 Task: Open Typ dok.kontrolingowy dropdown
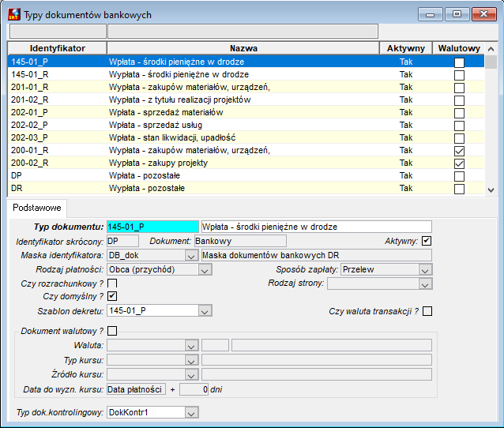(191, 413)
